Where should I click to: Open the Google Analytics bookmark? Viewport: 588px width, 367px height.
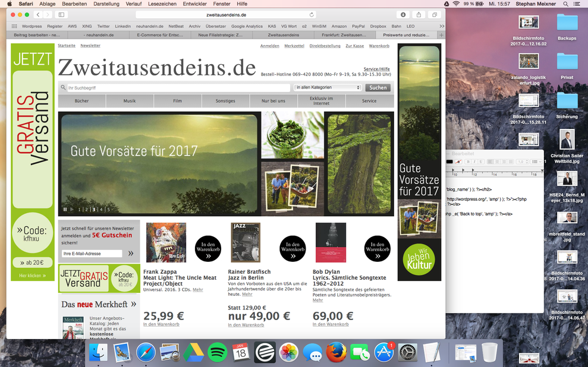point(247,26)
